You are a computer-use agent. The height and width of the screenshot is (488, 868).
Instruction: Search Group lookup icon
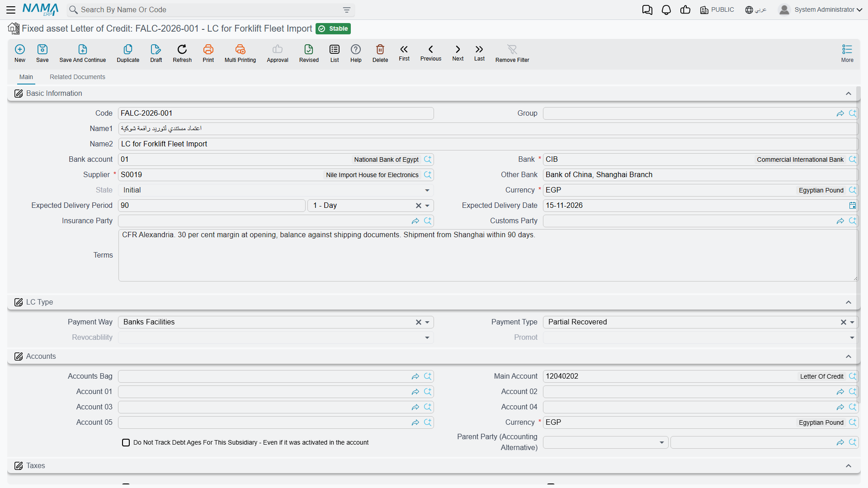pos(853,113)
